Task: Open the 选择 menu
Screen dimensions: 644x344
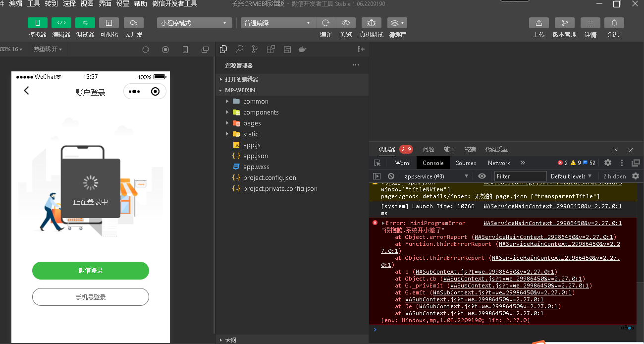Action: (x=69, y=3)
